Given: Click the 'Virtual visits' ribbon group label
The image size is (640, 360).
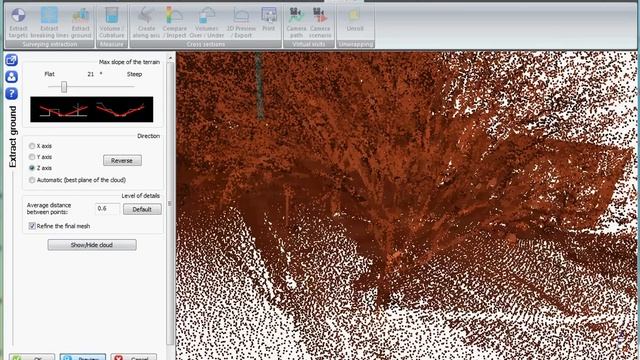Looking at the screenshot, I should (309, 44).
